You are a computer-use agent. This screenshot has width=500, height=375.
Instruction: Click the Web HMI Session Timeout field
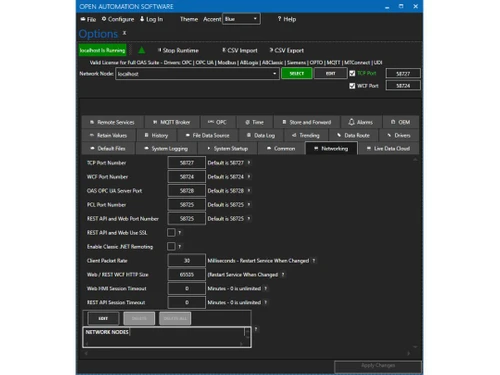click(x=187, y=289)
